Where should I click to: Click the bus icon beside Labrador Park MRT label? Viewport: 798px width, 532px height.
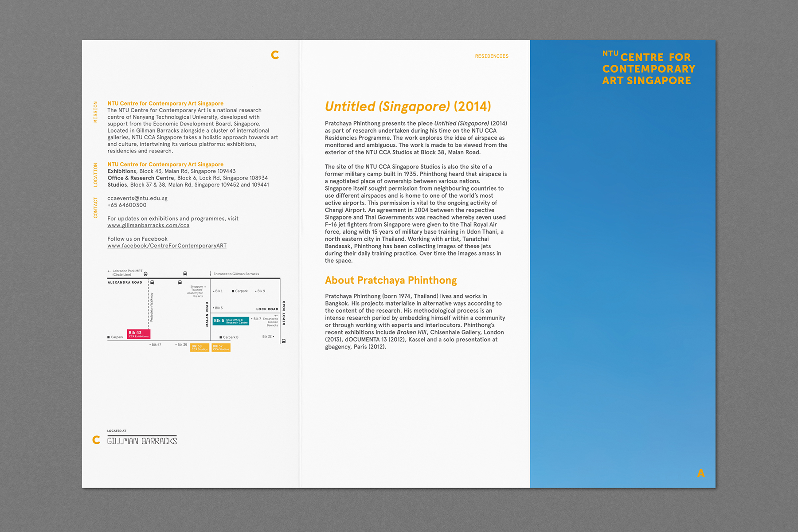pyautogui.click(x=145, y=274)
